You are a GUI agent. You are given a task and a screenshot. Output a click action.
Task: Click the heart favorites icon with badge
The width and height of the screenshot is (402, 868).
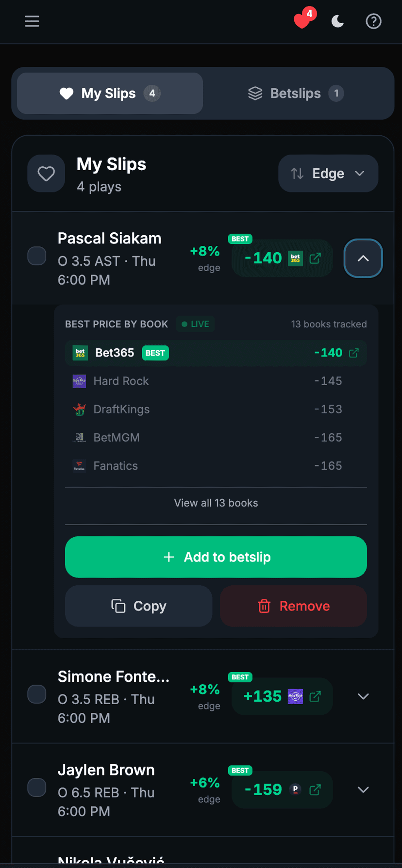click(x=301, y=21)
